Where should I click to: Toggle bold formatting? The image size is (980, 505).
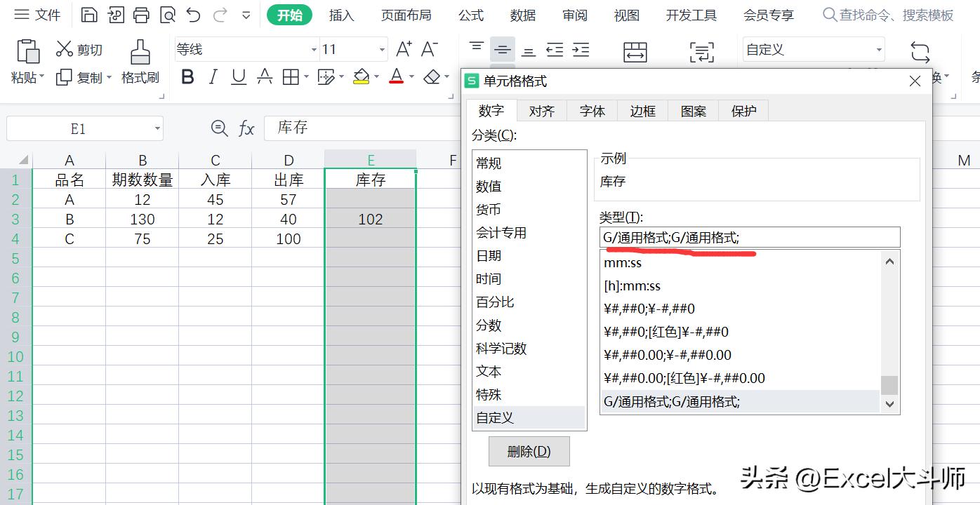tap(187, 76)
